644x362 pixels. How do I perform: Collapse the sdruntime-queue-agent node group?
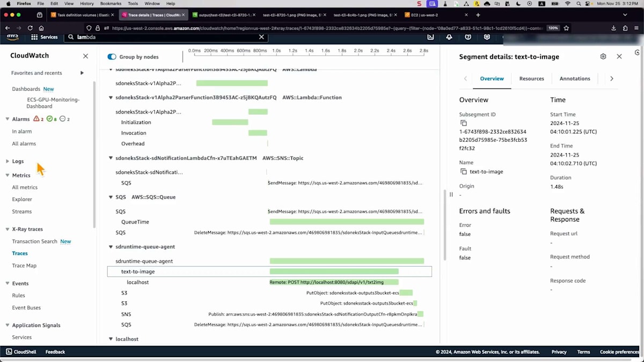click(x=111, y=247)
